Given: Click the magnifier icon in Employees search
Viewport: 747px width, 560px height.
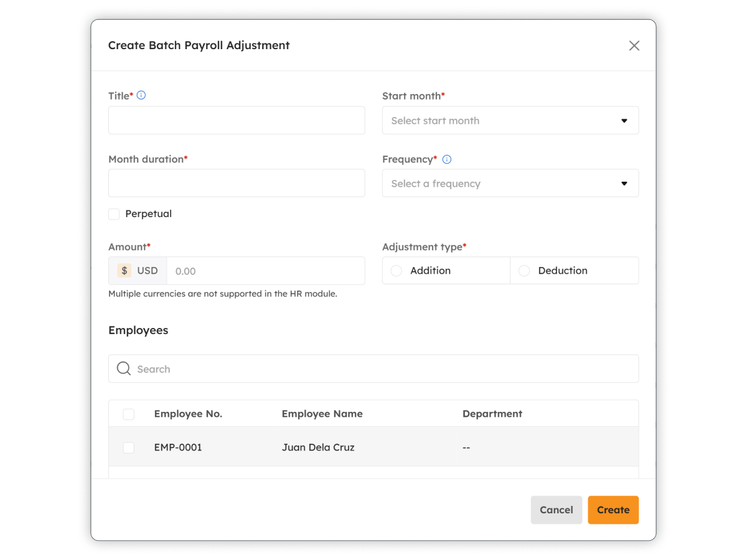Looking at the screenshot, I should pos(124,368).
